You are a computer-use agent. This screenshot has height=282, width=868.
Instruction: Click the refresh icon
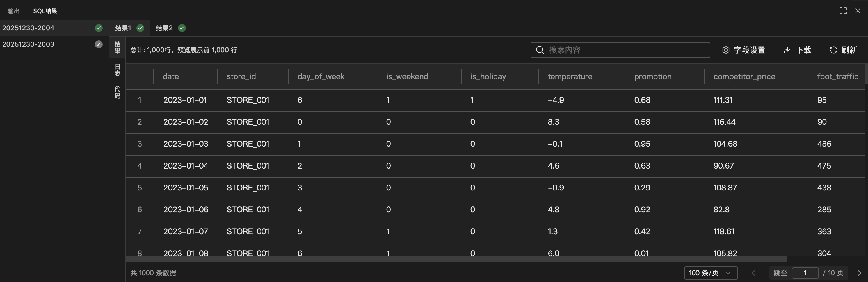point(834,50)
